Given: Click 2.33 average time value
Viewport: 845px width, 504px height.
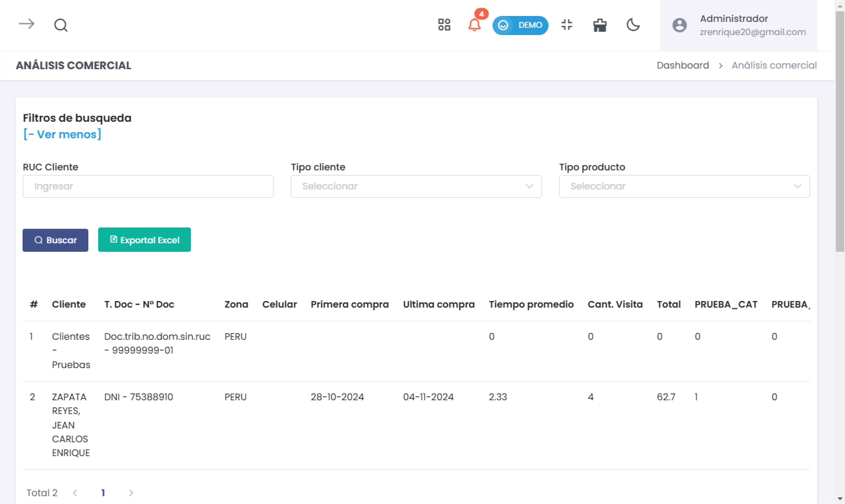Looking at the screenshot, I should coord(498,397).
